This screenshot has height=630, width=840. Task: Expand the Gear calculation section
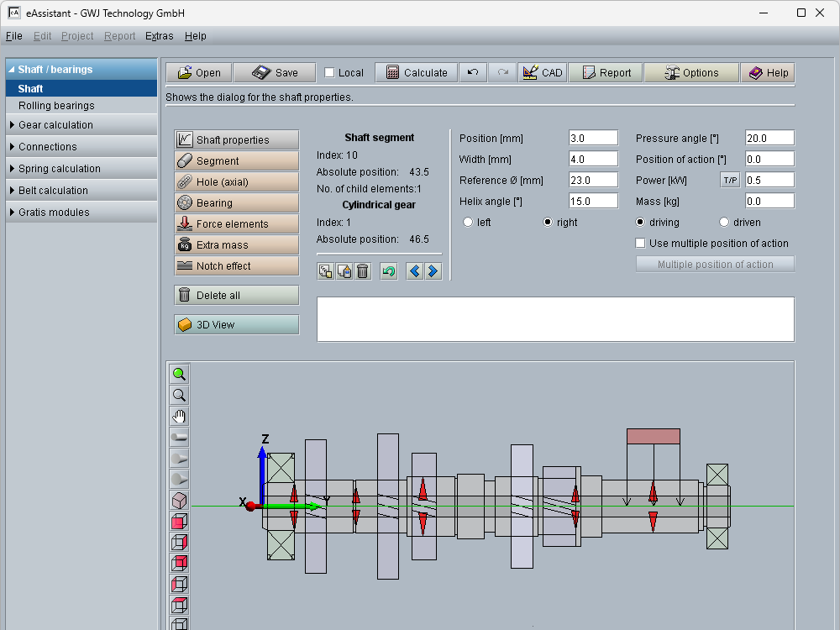55,125
